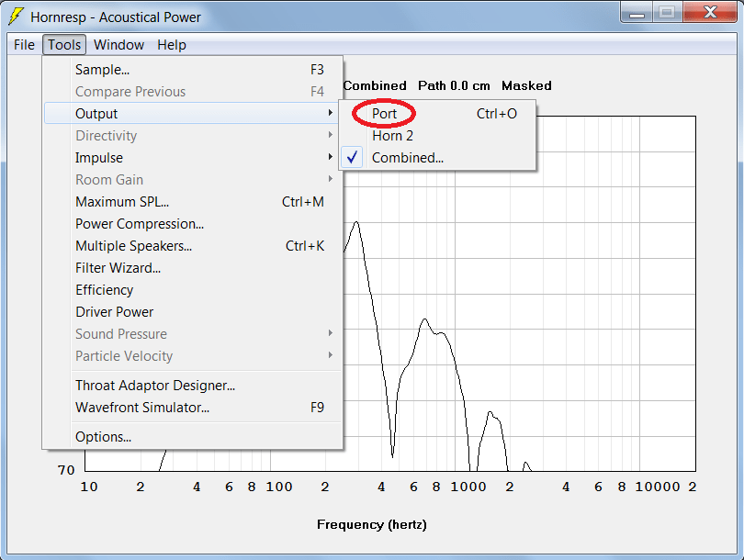The width and height of the screenshot is (744, 560).
Task: Open the Window menu
Action: [118, 45]
